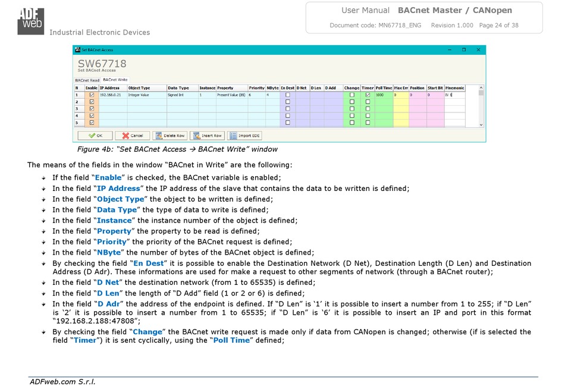Select row number 3 in the table
The width and height of the screenshot is (565, 392).
point(79,108)
